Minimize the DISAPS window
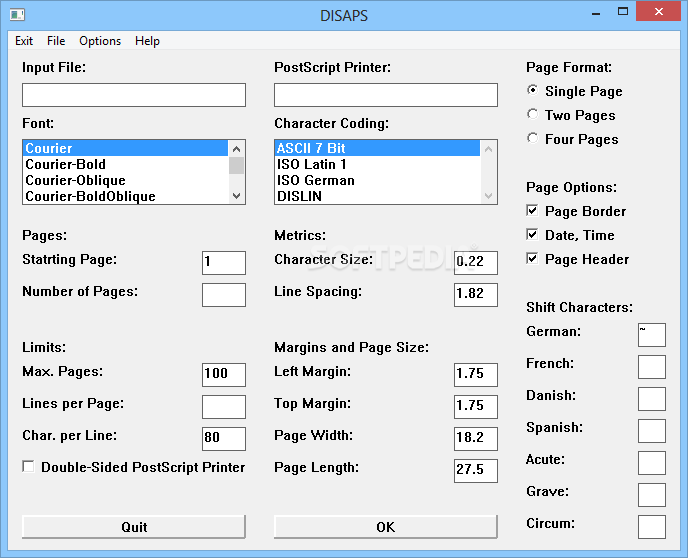Screen dimensions: 688x558 click(595, 12)
